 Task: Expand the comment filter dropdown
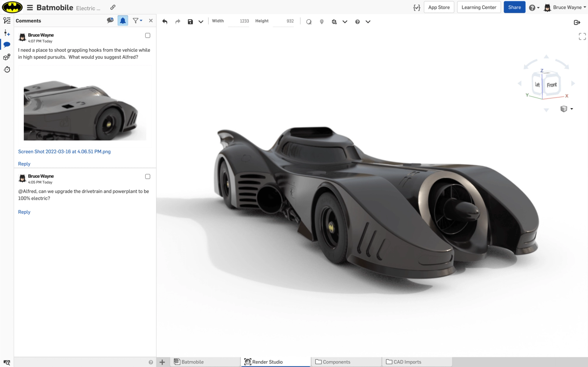[x=137, y=21]
